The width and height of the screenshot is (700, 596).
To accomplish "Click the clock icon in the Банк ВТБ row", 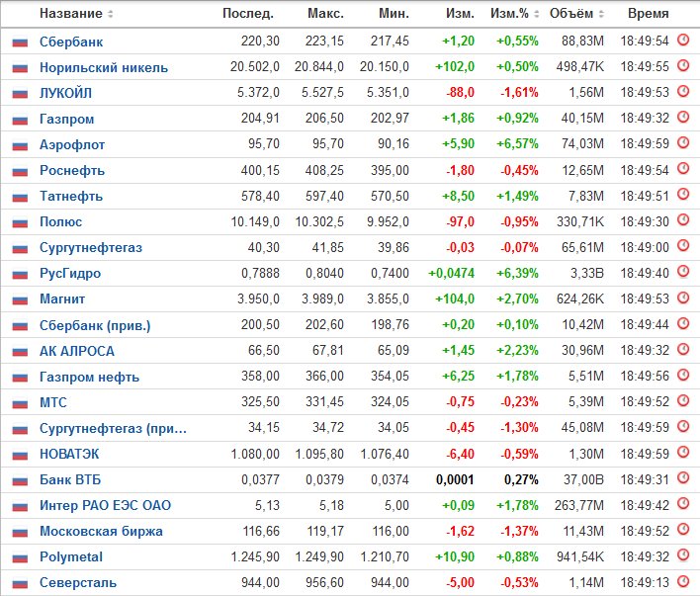I will tap(683, 477).
